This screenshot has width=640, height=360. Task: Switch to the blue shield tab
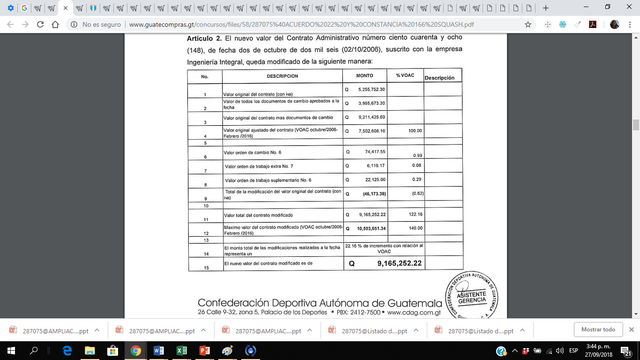coord(93,8)
